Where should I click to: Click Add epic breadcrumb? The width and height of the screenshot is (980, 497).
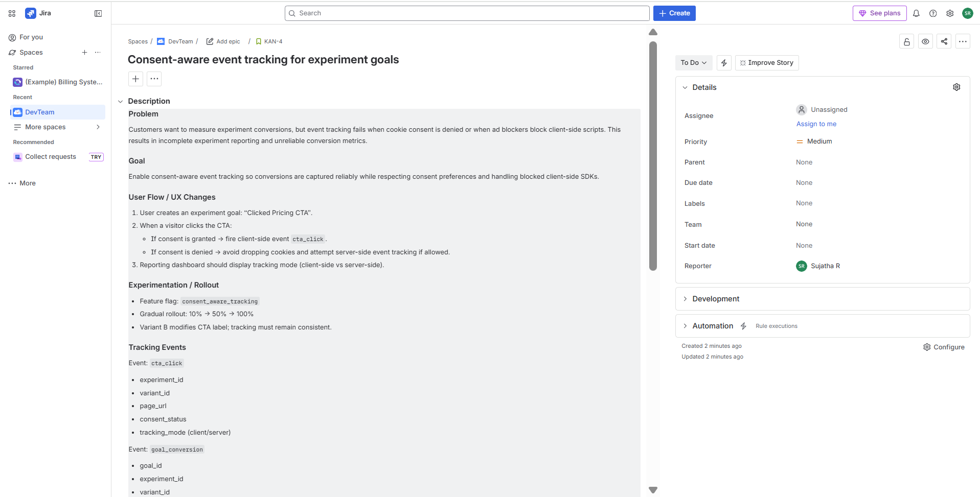pyautogui.click(x=228, y=41)
